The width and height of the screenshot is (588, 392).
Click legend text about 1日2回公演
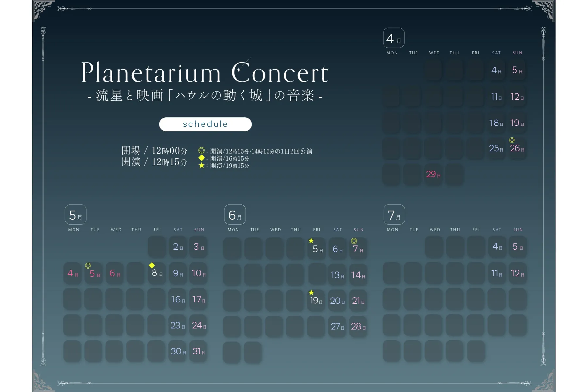tap(261, 151)
